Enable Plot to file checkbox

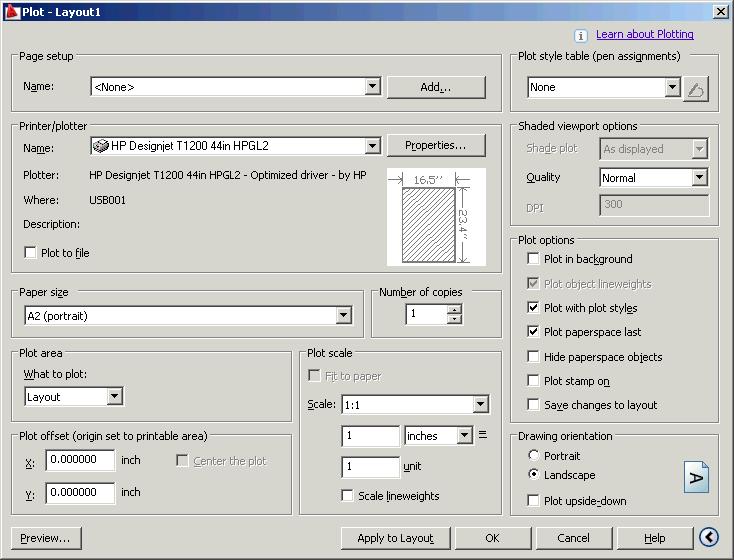click(30, 253)
